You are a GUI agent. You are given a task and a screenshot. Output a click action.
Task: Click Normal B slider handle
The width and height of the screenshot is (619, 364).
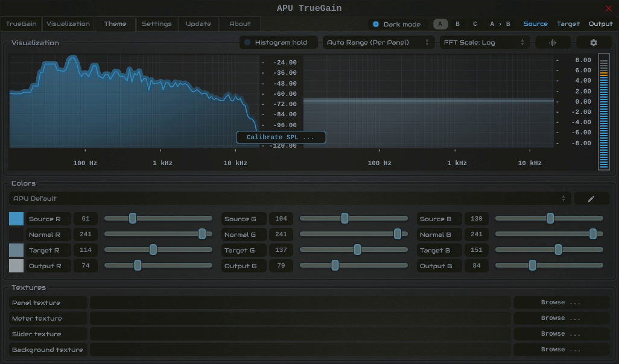(593, 234)
